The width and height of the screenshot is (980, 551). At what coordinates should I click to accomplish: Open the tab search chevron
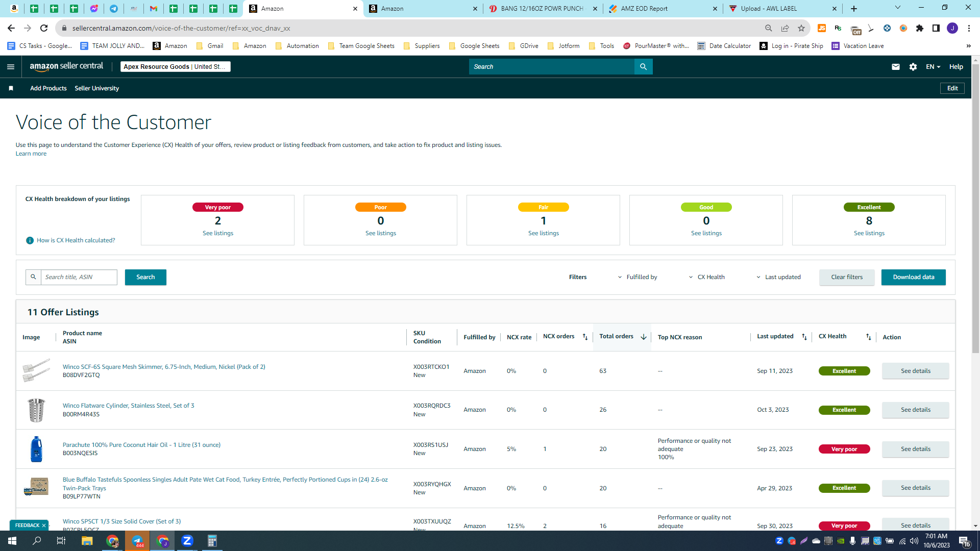[898, 8]
